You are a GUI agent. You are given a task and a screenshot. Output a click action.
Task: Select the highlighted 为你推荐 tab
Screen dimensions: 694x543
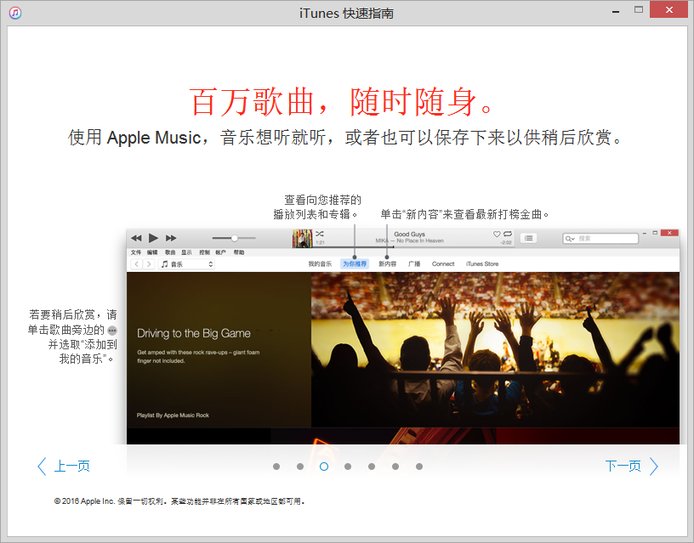click(355, 264)
